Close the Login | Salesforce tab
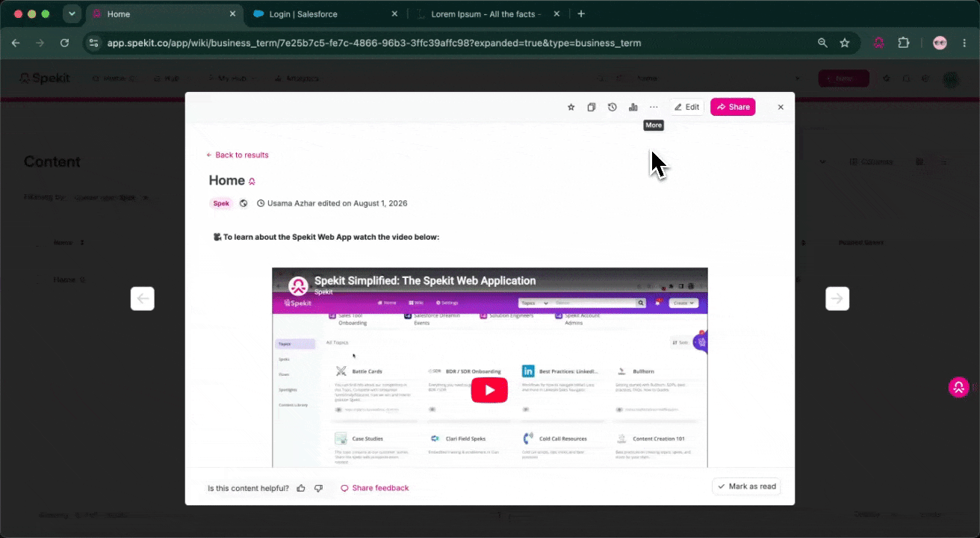The height and width of the screenshot is (538, 980). tap(394, 14)
